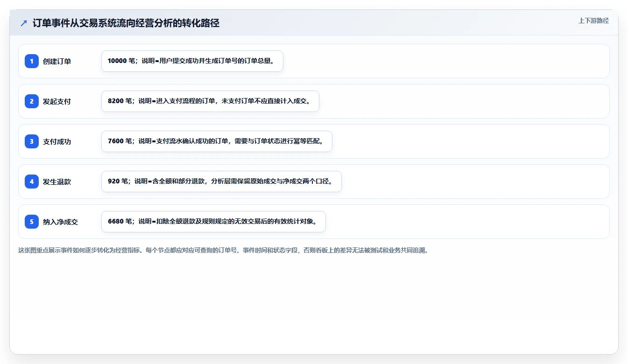Image resolution: width=628 pixels, height=364 pixels.
Task: Open the 920 笔 description box
Action: (221, 182)
